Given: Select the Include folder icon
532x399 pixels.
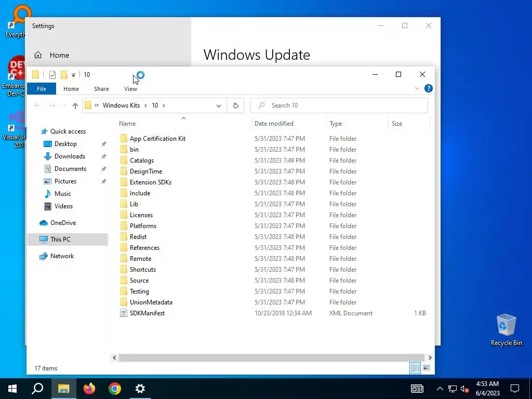Looking at the screenshot, I should tap(124, 193).
